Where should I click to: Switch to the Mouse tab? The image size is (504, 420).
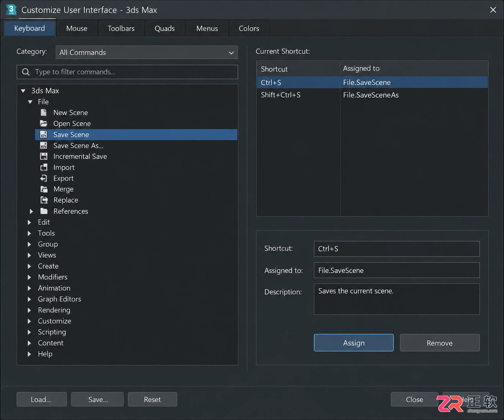[77, 28]
